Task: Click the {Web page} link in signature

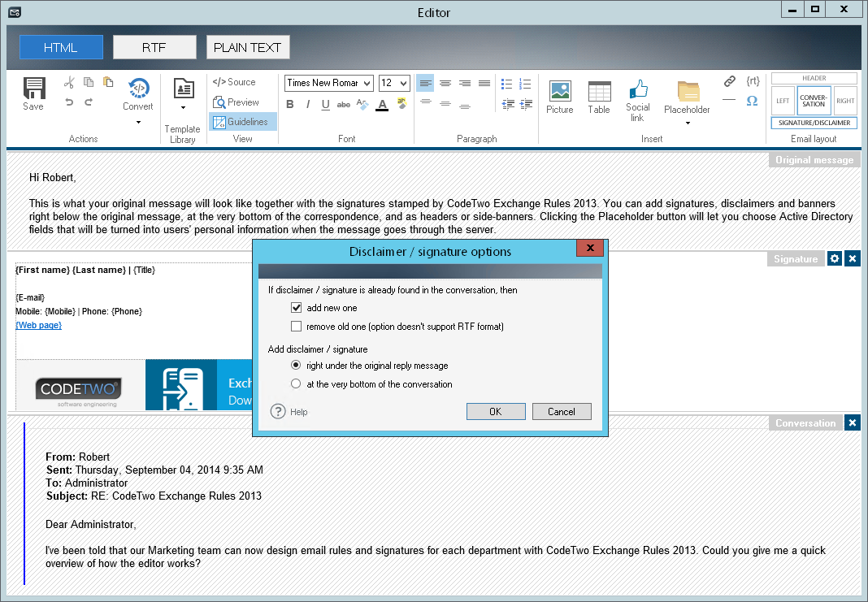Action: pyautogui.click(x=39, y=325)
